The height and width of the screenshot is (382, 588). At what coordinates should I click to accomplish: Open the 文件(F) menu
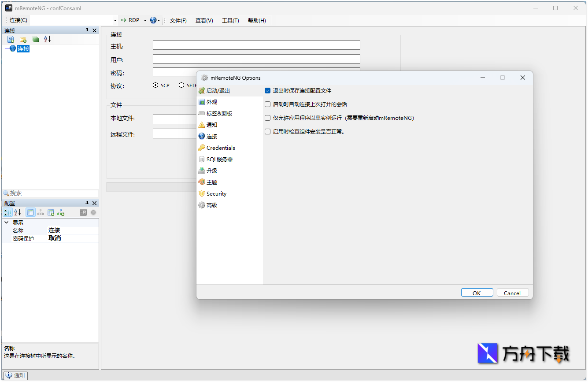(x=178, y=21)
